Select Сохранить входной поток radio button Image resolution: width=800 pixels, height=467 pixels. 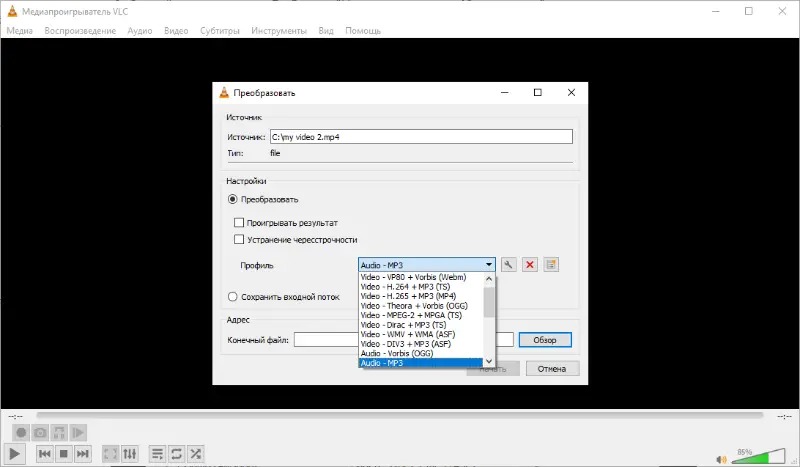(x=233, y=297)
